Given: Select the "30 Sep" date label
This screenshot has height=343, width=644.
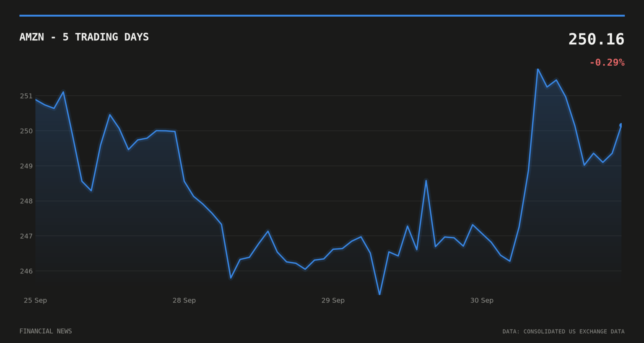Looking at the screenshot, I should point(482,300).
